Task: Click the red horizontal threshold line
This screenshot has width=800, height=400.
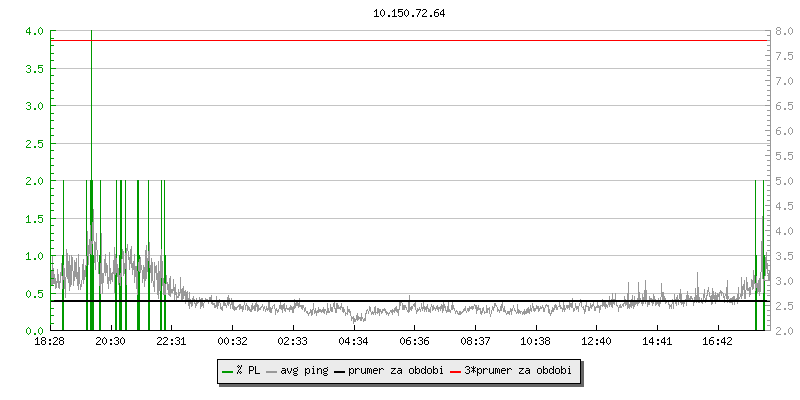Action: tap(400, 41)
